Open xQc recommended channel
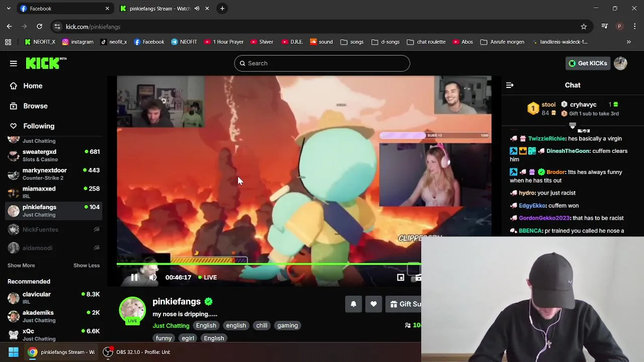The image size is (644, 362). coord(54,335)
